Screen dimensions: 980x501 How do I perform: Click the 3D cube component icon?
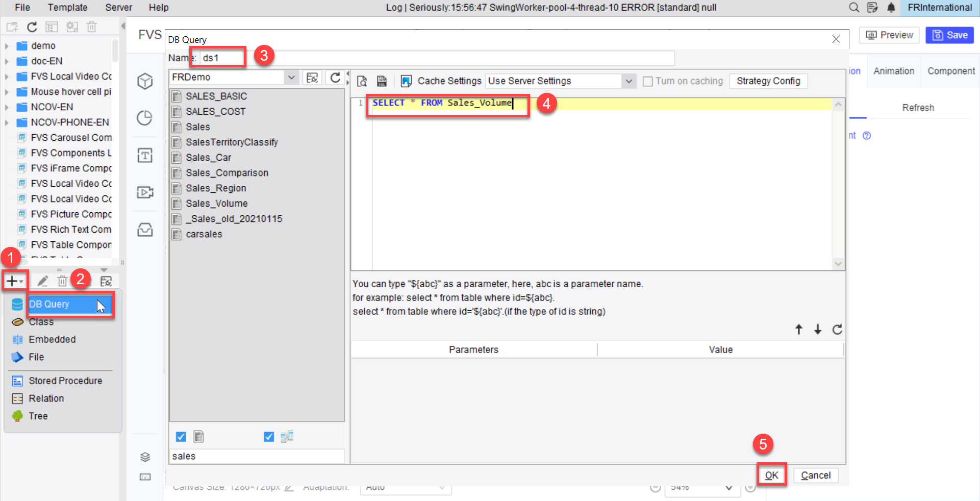click(145, 81)
